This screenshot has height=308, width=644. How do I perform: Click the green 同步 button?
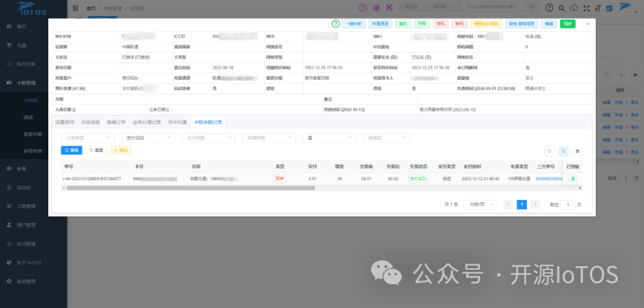[x=568, y=24]
